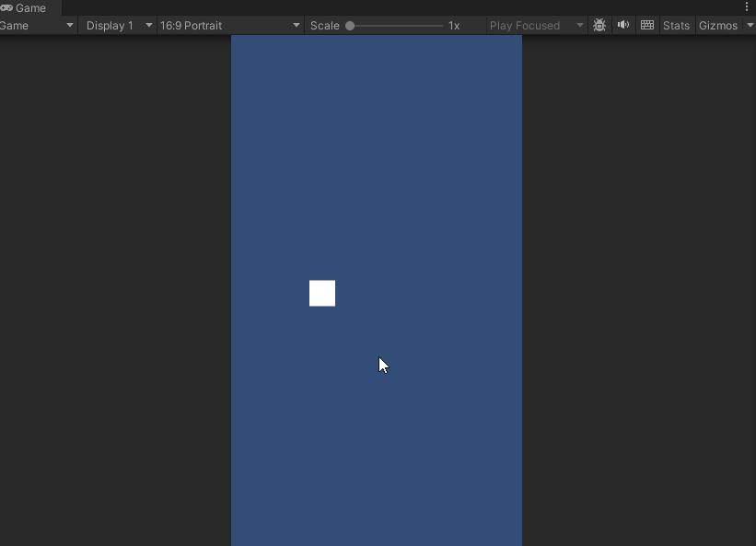The image size is (756, 546).
Task: Click the white square in game view
Action: pos(322,293)
